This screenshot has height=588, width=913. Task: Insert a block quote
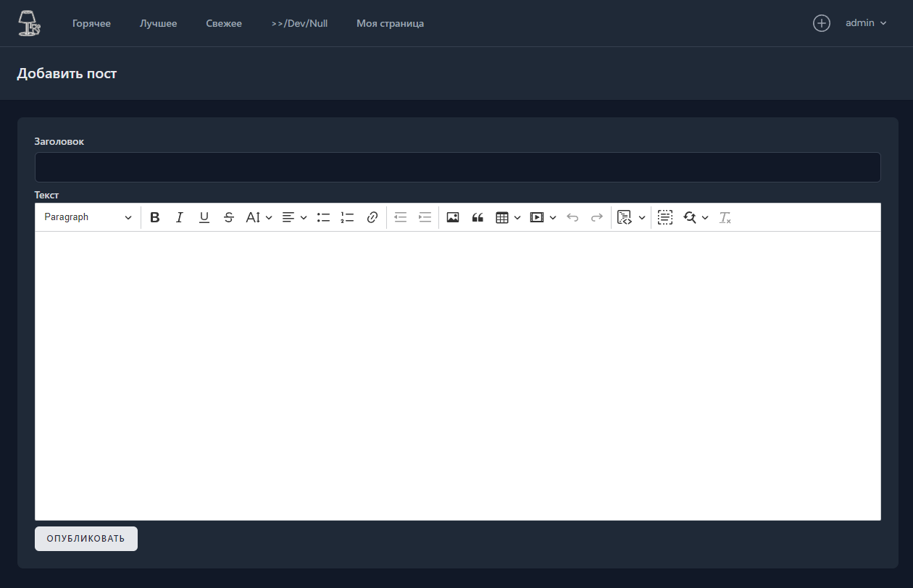(478, 217)
